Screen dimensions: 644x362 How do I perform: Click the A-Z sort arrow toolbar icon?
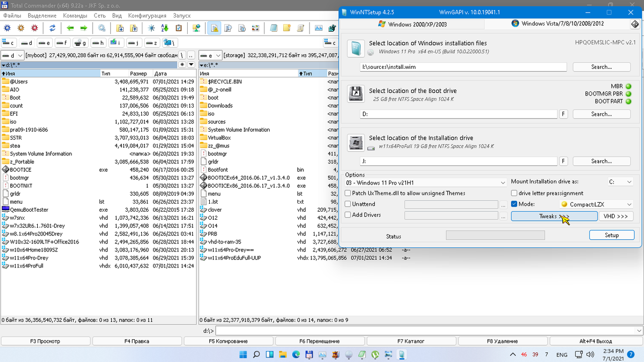[165, 28]
